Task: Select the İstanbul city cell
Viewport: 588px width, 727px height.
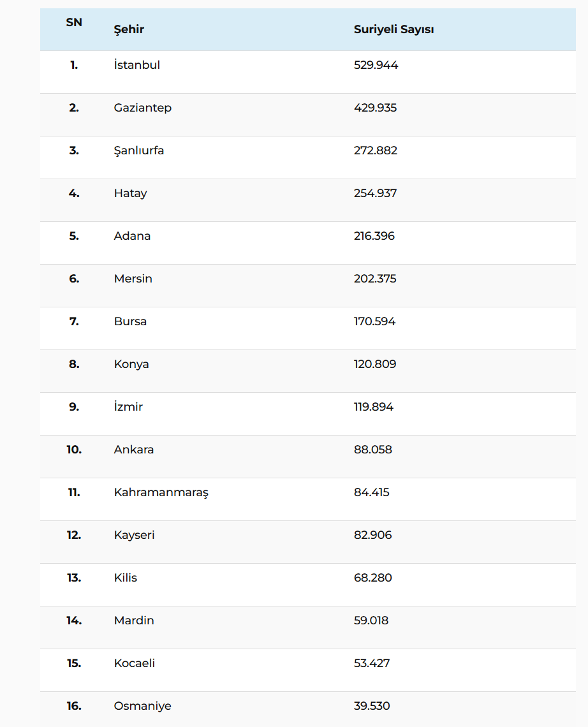Action: coord(136,65)
